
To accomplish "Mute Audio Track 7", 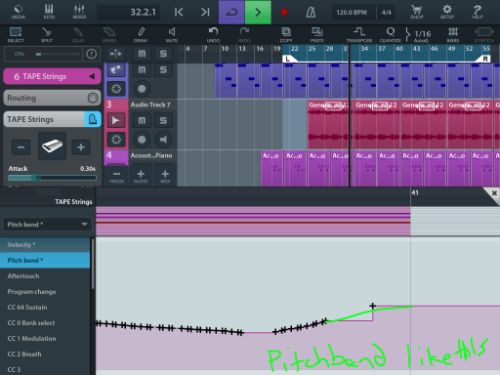I will [142, 120].
